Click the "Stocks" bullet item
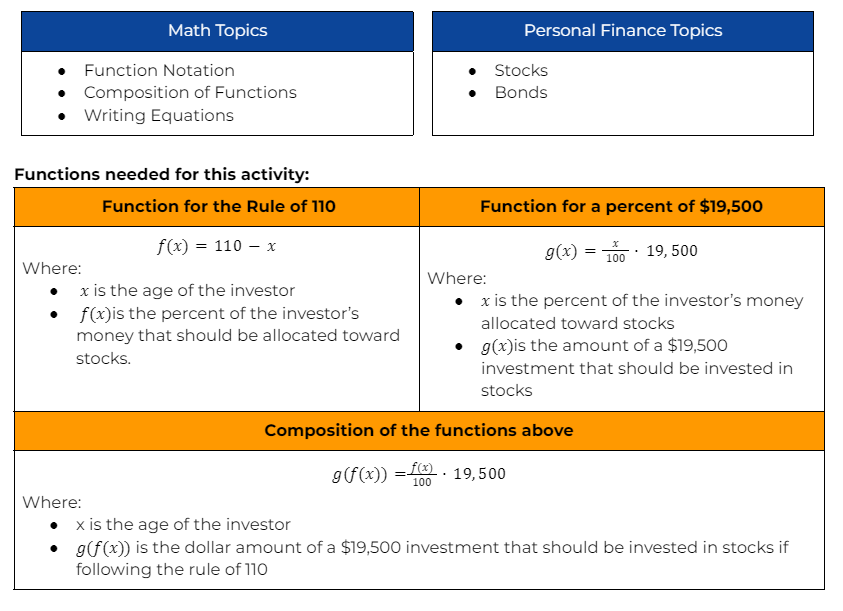Viewport: 843px width, 611px height. [521, 70]
